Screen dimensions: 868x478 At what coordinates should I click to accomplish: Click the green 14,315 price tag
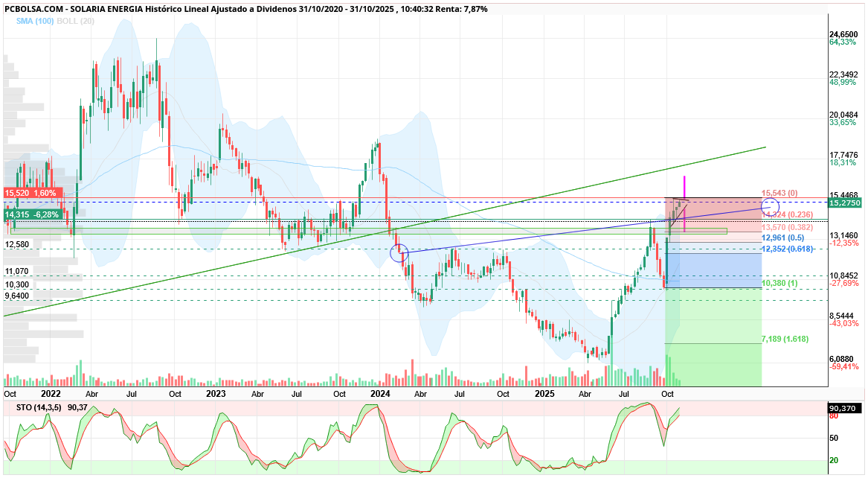click(x=30, y=214)
